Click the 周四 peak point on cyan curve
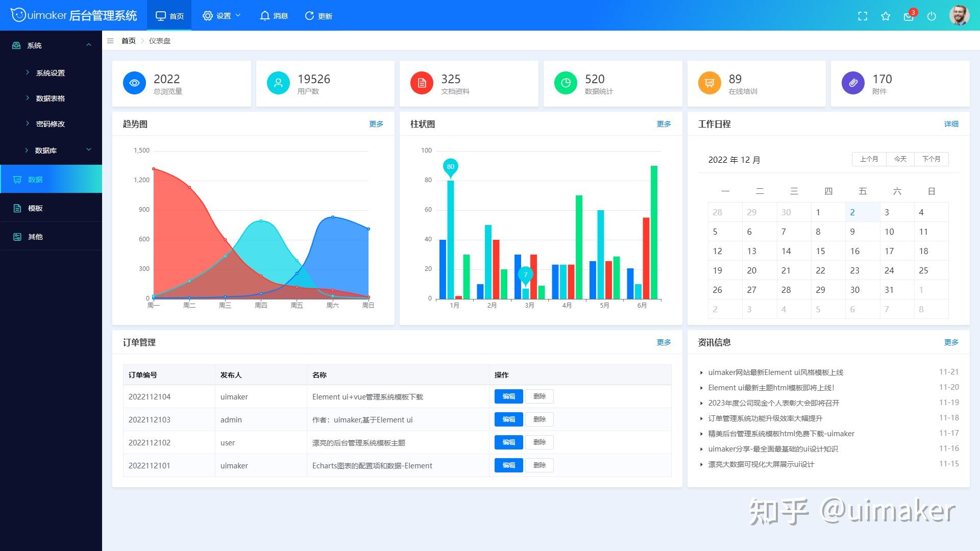Viewport: 980px width, 551px height. 261,221
